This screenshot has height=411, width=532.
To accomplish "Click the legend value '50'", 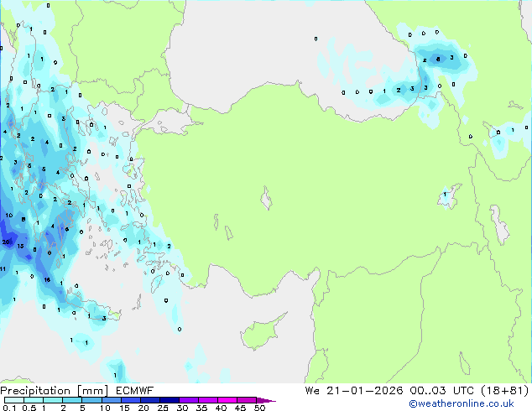I will pos(259,408).
